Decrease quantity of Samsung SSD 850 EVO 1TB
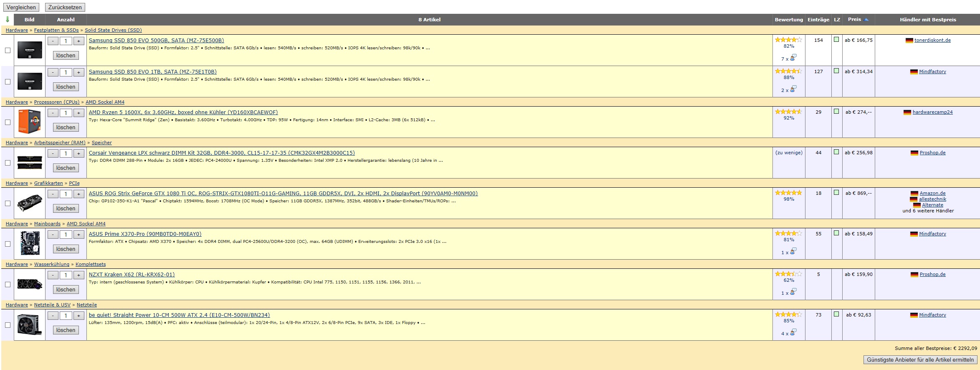This screenshot has height=370, width=980. point(53,72)
